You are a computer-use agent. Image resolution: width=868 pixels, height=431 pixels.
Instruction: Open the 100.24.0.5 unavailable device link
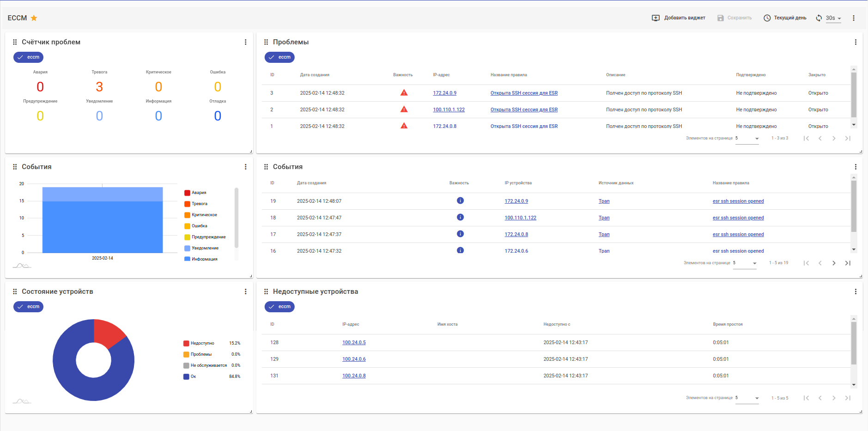[x=354, y=342]
